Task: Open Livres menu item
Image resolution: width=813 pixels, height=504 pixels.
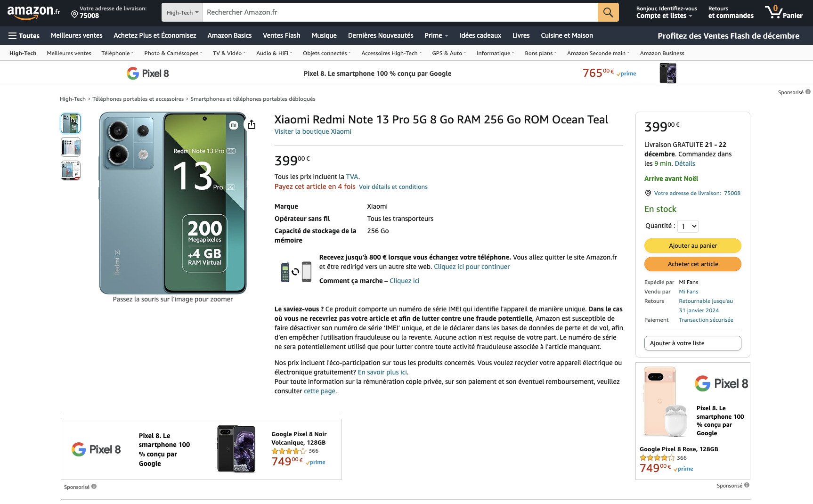Action: coord(521,36)
